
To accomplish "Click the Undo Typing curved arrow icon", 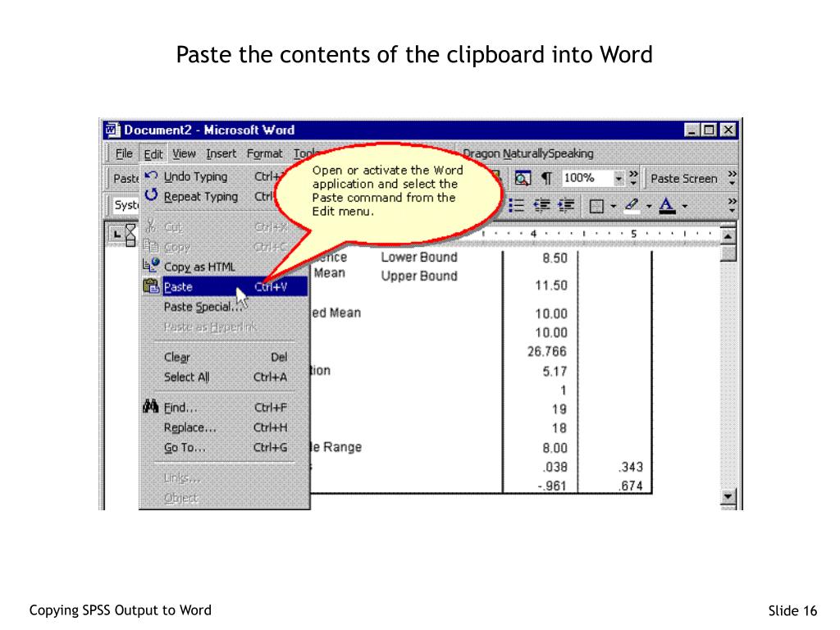I will point(151,176).
